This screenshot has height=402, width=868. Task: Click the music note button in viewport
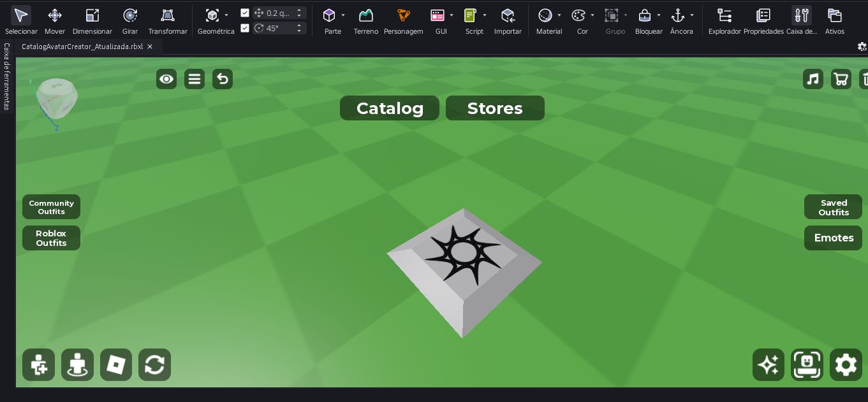pyautogui.click(x=813, y=79)
